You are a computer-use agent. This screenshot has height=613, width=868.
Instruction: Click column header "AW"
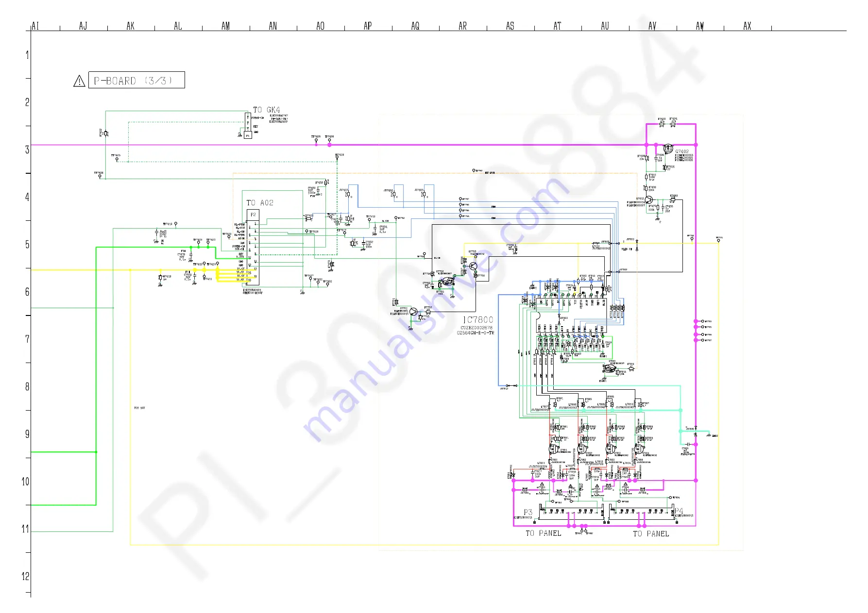pyautogui.click(x=699, y=26)
